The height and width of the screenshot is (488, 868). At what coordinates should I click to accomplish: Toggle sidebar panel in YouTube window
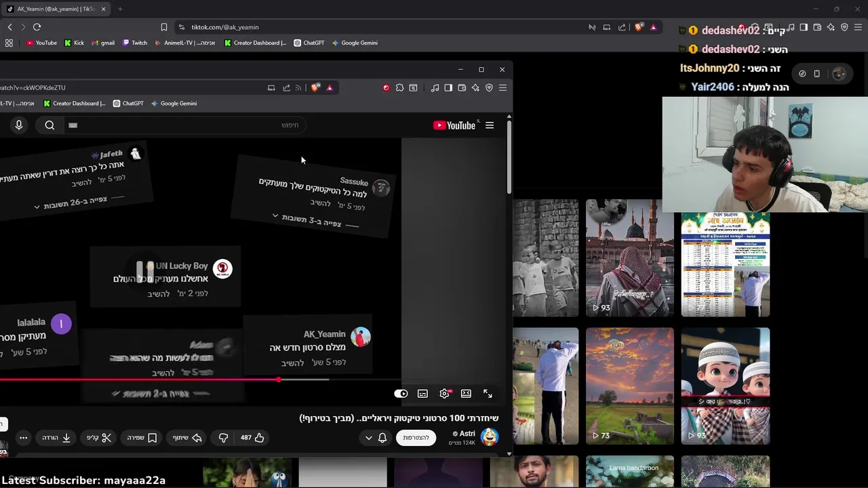(448, 87)
